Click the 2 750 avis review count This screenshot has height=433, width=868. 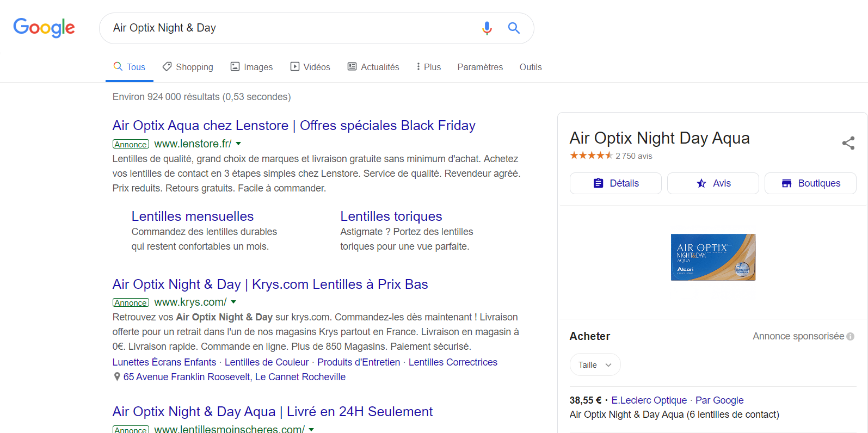coord(634,156)
